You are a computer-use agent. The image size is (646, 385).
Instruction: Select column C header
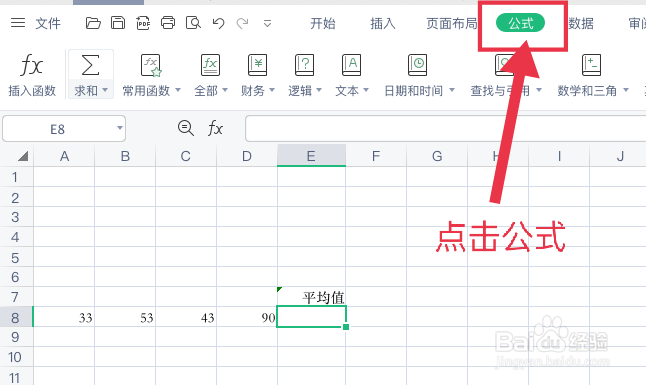[186, 156]
